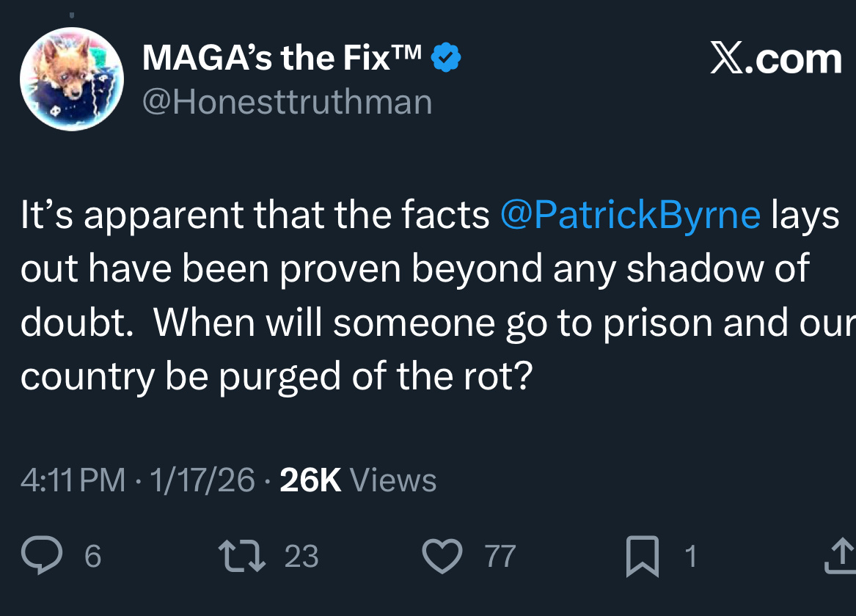Click the MAGA's the Fix™ display name
Image resolution: width=856 pixels, height=616 pixels.
282,58
